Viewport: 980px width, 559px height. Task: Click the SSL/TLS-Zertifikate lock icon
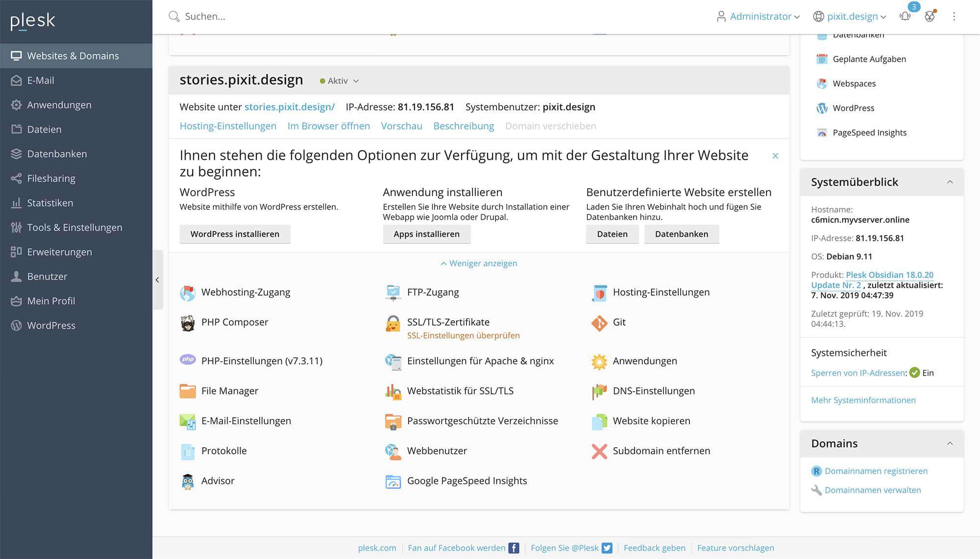(393, 323)
